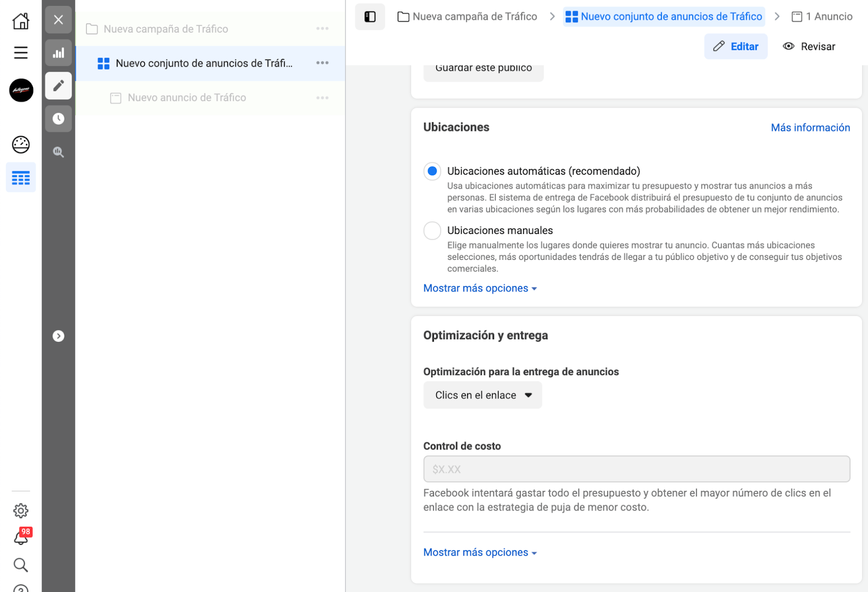Open the settings gear icon
This screenshot has height=592, width=868.
click(x=21, y=511)
